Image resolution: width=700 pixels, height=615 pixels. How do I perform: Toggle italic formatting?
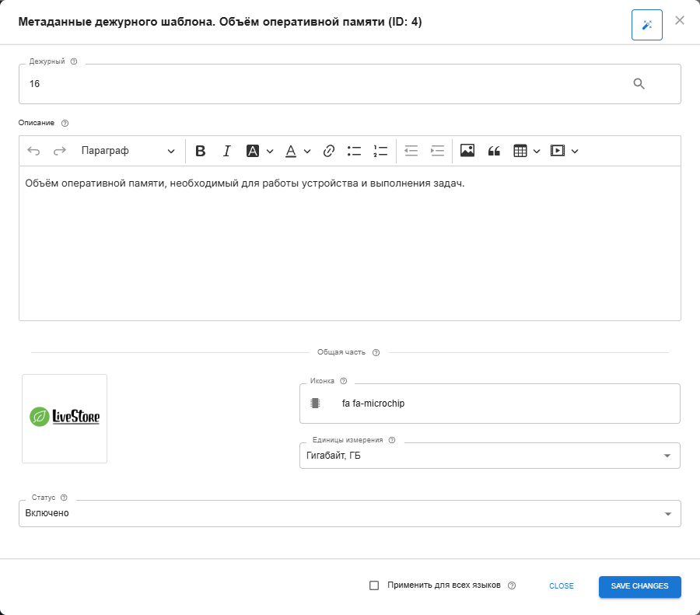[226, 151]
